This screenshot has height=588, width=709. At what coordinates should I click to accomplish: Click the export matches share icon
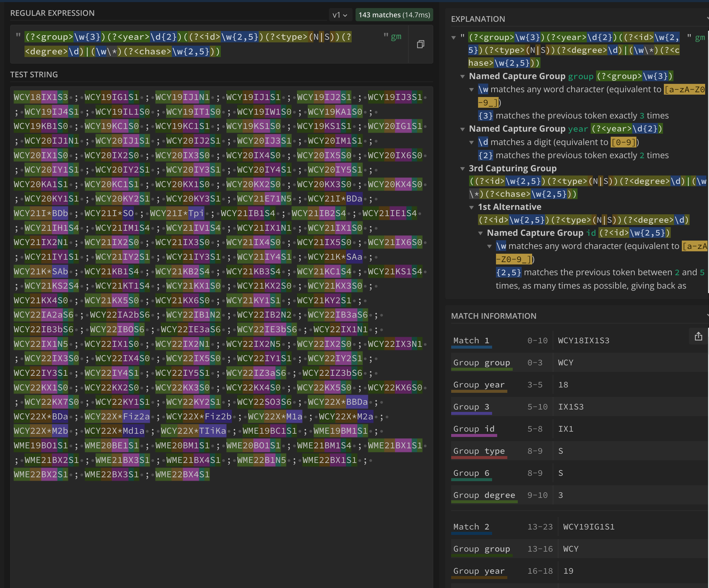point(698,336)
